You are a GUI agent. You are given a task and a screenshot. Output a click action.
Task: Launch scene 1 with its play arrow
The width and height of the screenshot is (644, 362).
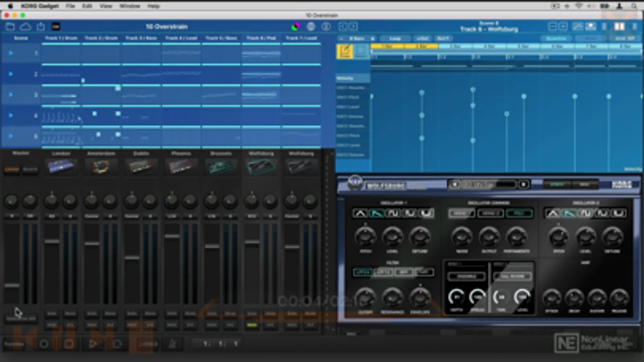click(11, 53)
